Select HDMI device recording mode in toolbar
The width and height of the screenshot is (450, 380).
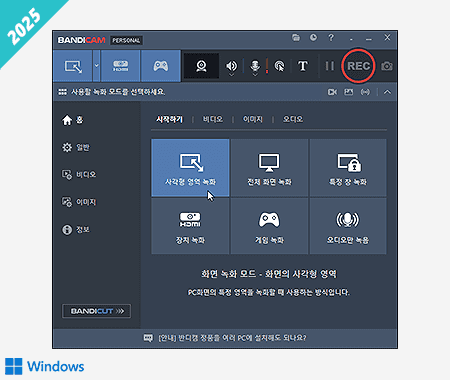[x=120, y=66]
